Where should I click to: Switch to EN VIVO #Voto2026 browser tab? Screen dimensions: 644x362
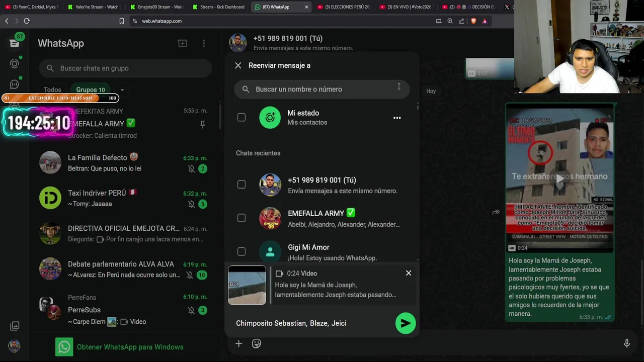406,7
